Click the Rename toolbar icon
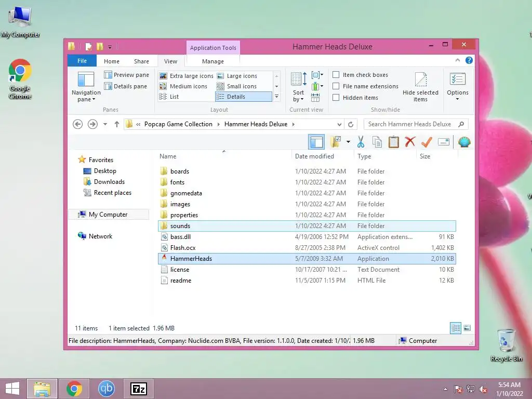This screenshot has width=532, height=399. pos(444,142)
